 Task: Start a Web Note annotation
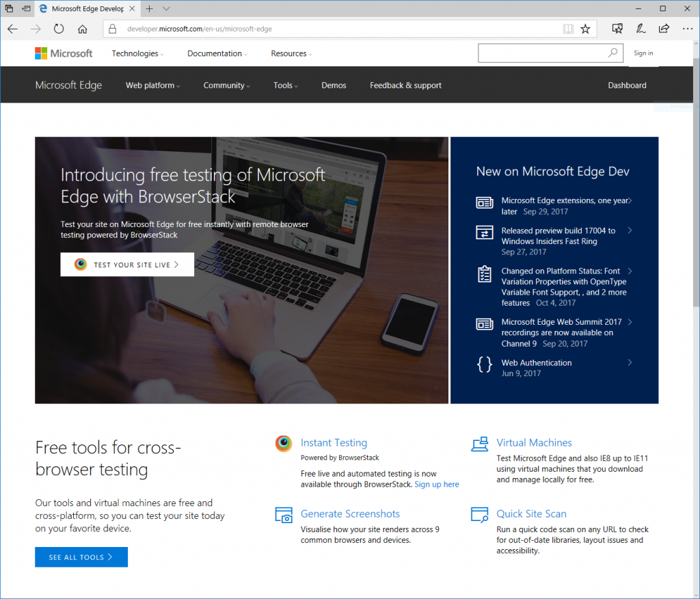pos(641,29)
